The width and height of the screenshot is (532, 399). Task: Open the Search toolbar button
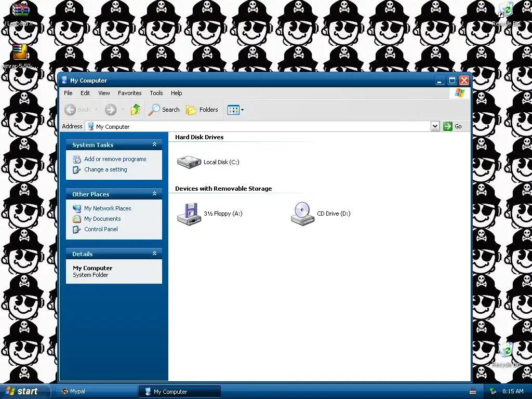164,110
